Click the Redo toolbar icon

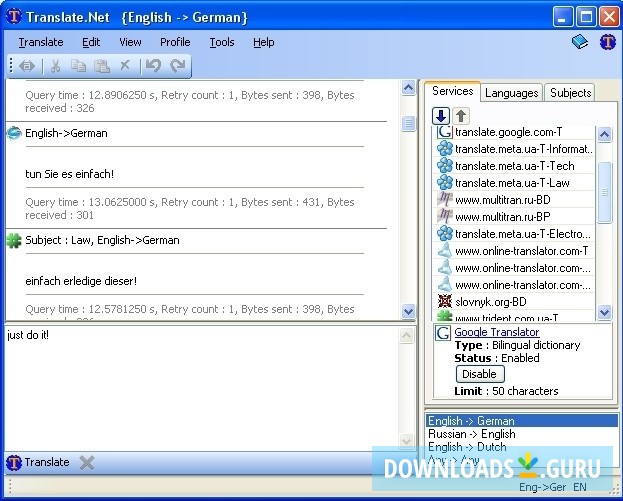[x=178, y=66]
